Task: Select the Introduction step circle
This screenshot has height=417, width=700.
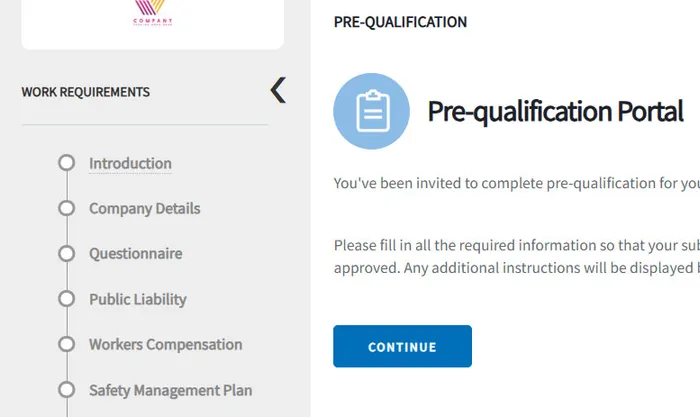Action: (x=67, y=163)
